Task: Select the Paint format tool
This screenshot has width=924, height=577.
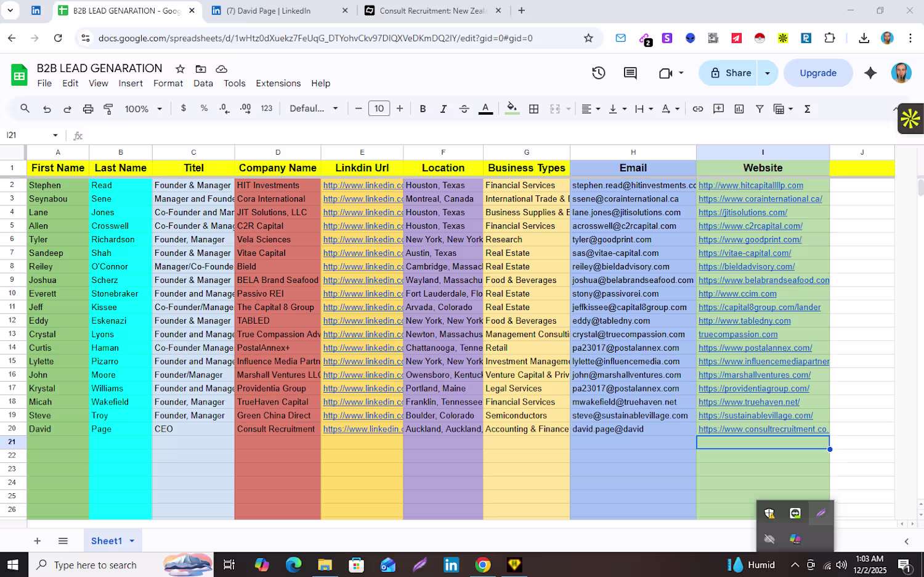Action: 108,109
